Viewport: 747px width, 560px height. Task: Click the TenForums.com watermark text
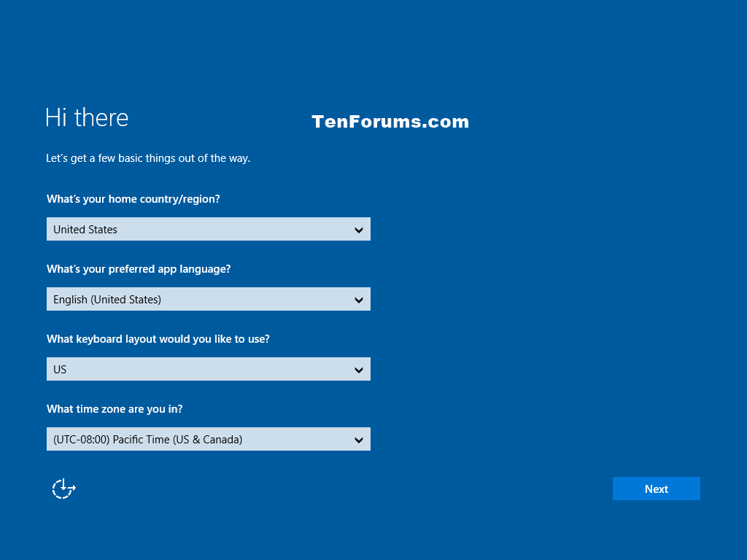pos(390,122)
